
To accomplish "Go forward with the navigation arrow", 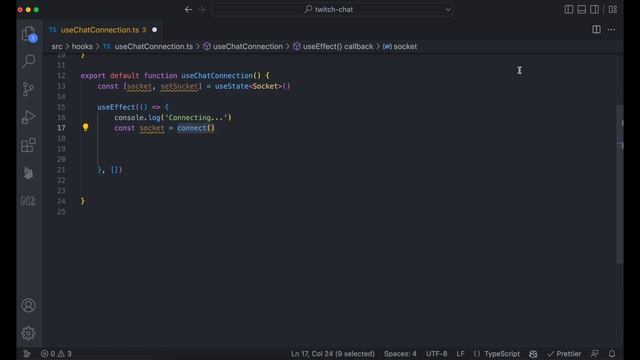I will (x=202, y=9).
